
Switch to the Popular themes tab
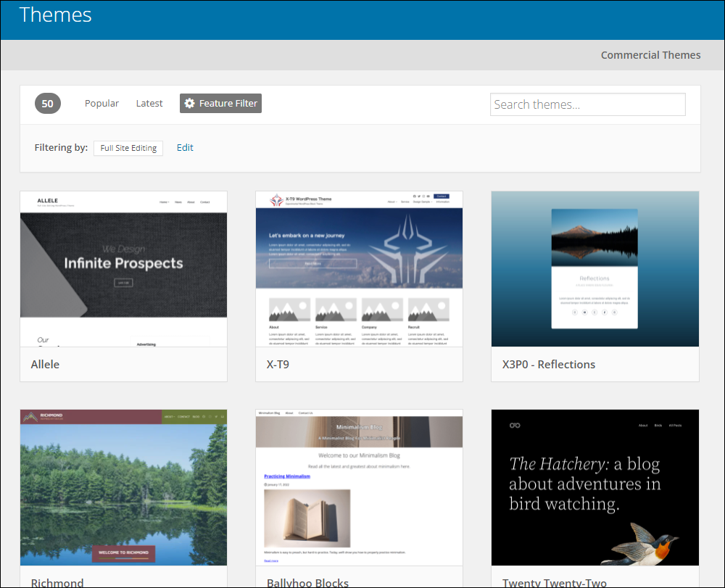101,103
